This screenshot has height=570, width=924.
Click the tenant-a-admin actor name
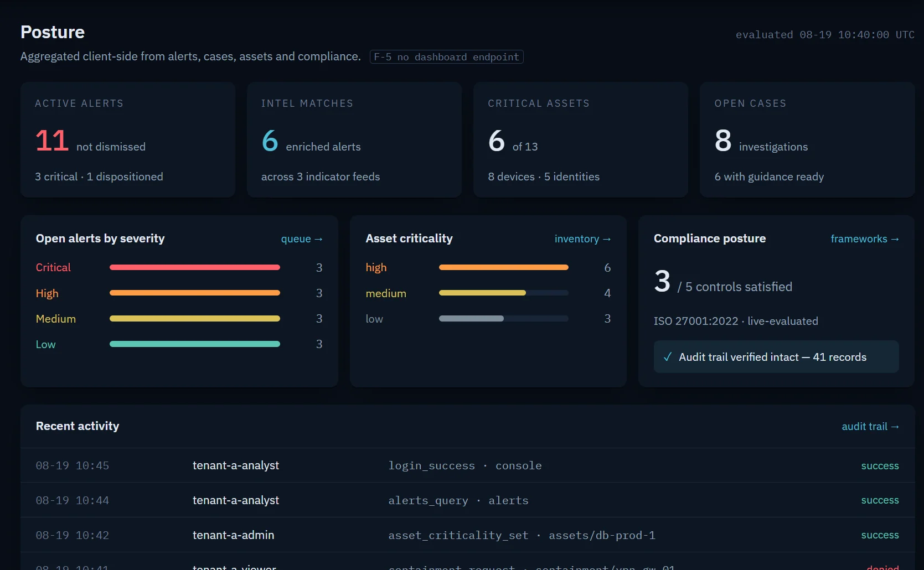click(x=234, y=535)
